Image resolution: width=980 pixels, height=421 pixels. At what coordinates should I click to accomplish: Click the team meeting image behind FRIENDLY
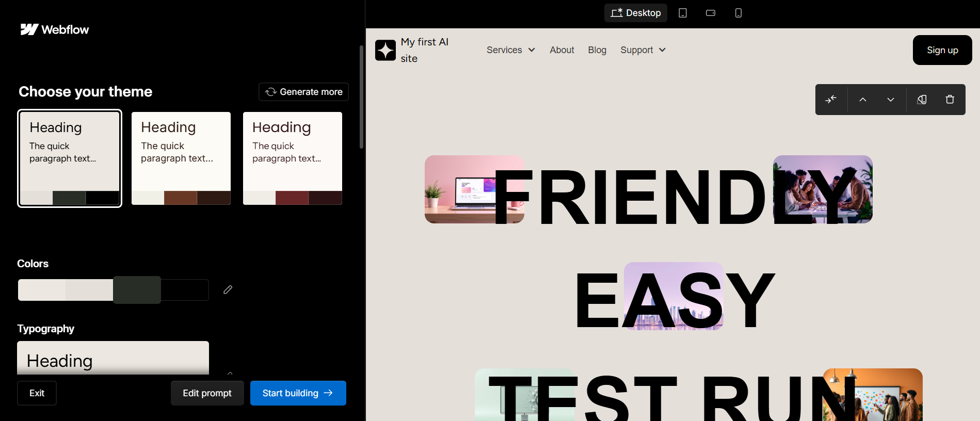[x=823, y=189]
